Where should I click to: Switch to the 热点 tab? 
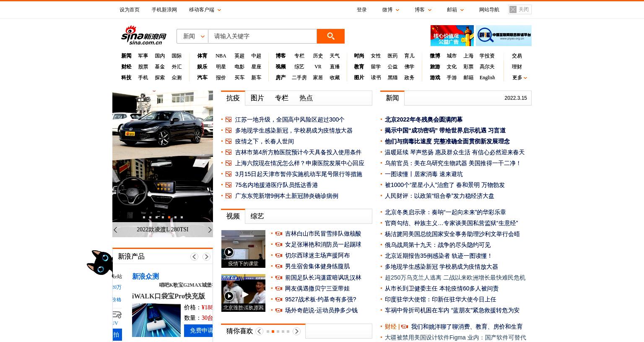coord(306,98)
